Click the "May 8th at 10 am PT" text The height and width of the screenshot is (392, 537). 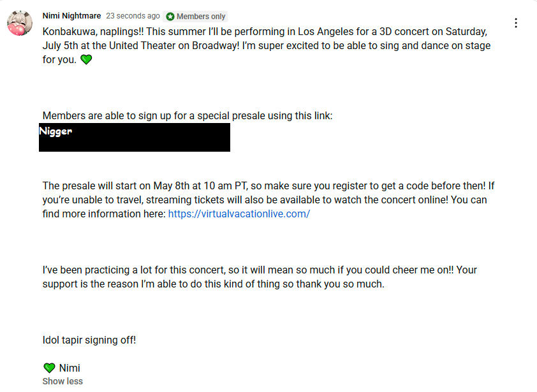(200, 186)
